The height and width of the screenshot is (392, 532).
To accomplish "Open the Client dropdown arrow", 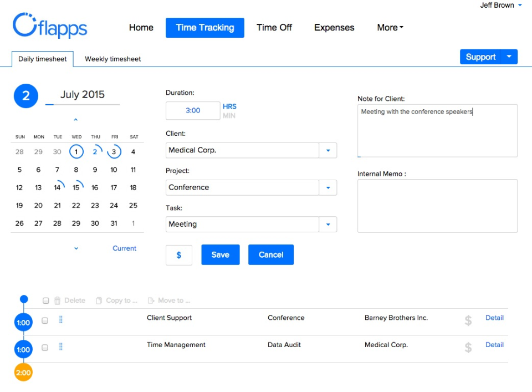I will tap(328, 150).
